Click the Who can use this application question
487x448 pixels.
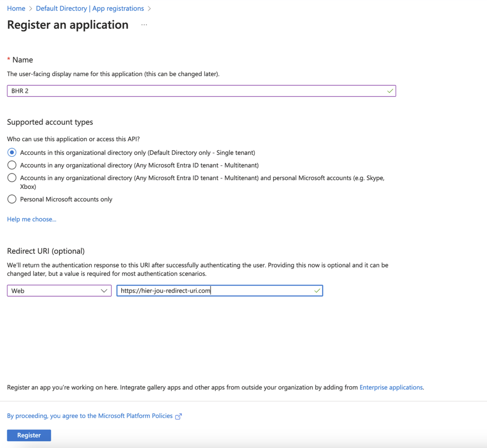(73, 139)
